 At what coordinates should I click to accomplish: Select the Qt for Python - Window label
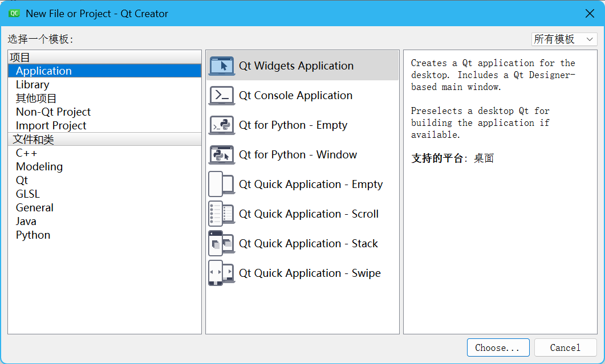[x=298, y=155]
